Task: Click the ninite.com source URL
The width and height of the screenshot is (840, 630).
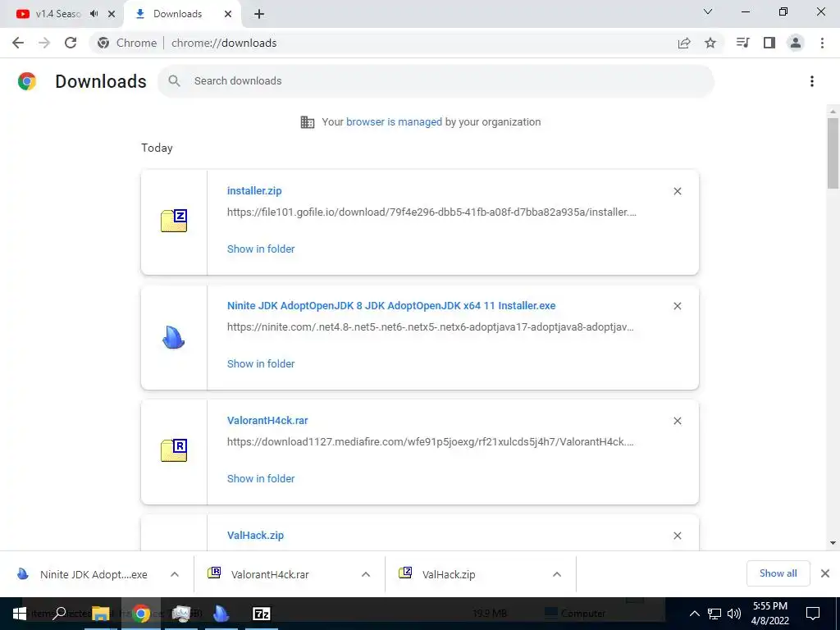Action: tap(430, 326)
